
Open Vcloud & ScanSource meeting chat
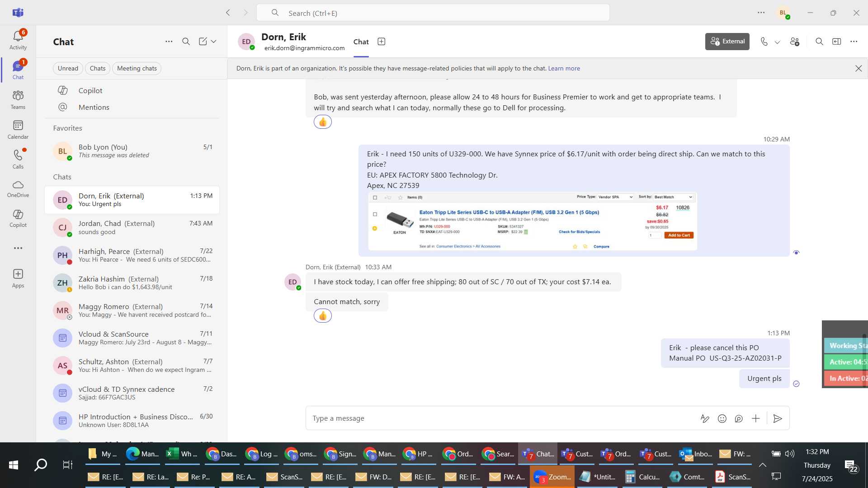point(132,338)
